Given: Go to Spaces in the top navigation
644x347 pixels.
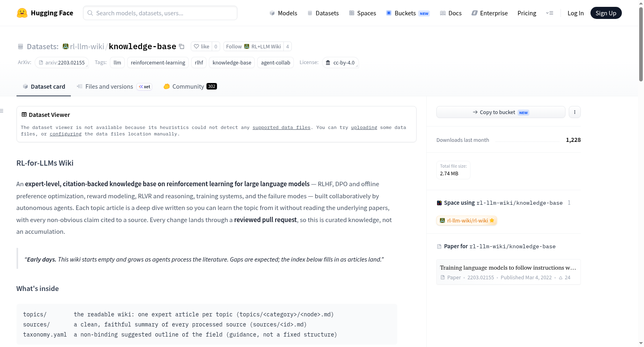Looking at the screenshot, I should tap(362, 13).
